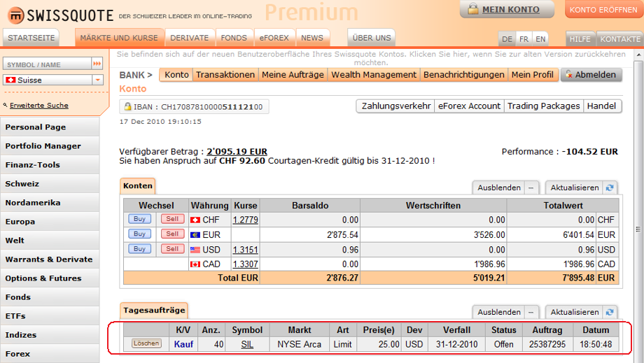Click the US flag icon in USD row

[x=195, y=250]
